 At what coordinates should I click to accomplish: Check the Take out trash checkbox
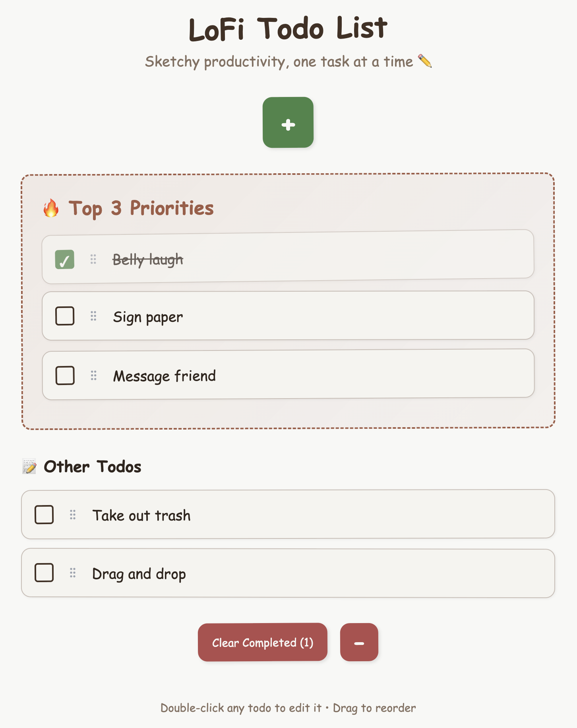point(44,515)
